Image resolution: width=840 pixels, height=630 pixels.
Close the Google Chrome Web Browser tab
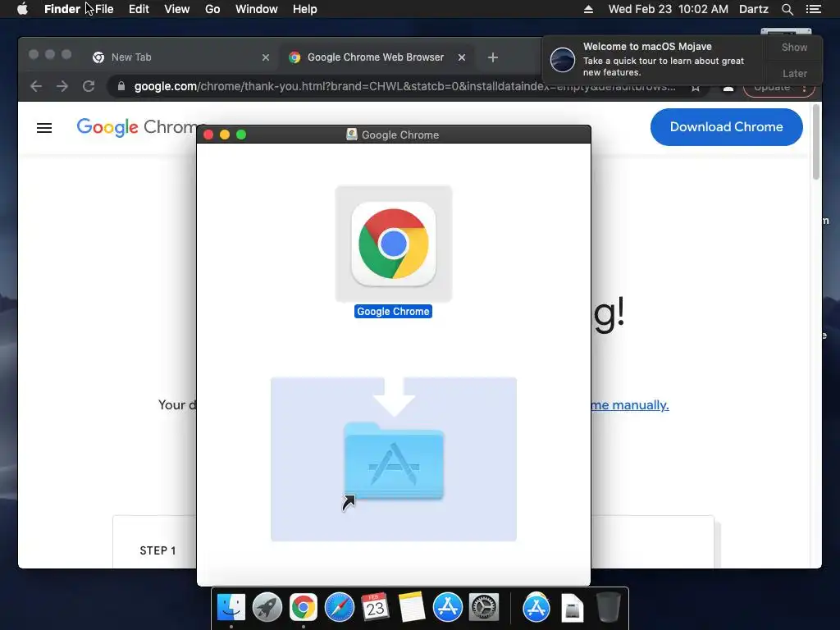[x=462, y=57]
